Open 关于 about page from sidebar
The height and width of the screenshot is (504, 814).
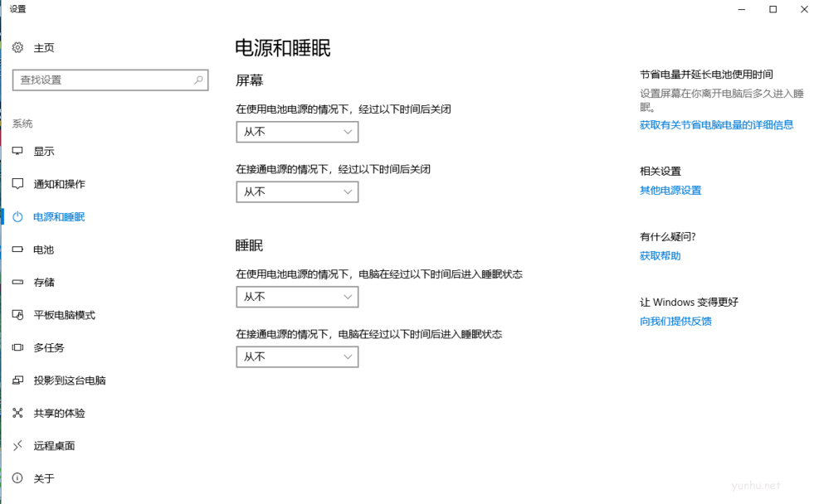(43, 477)
